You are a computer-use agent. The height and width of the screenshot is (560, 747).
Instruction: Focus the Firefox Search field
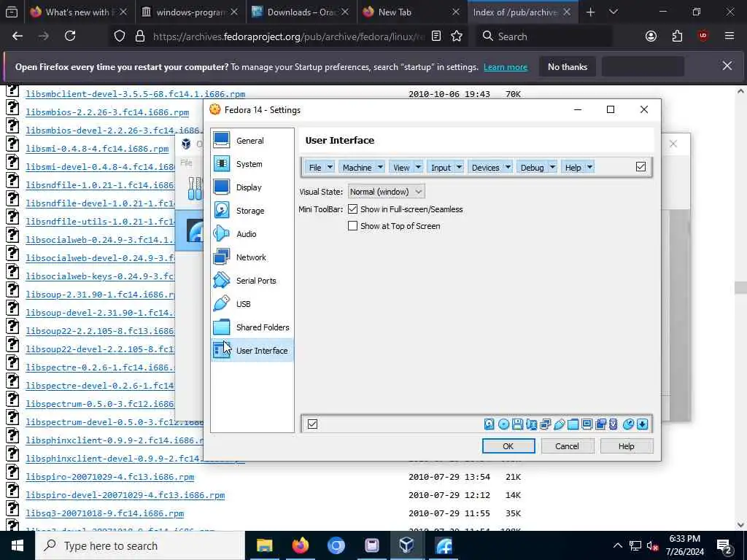(543, 36)
